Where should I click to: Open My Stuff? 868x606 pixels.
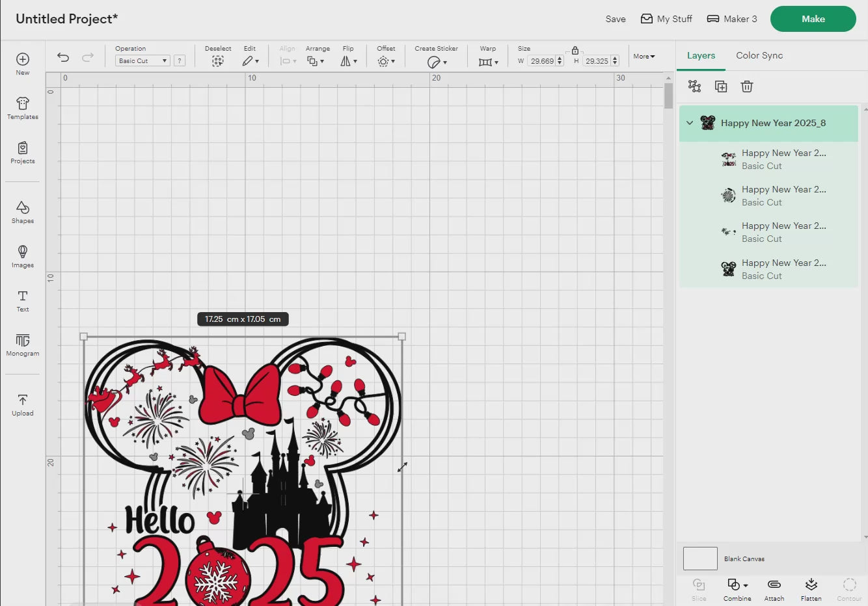(666, 19)
